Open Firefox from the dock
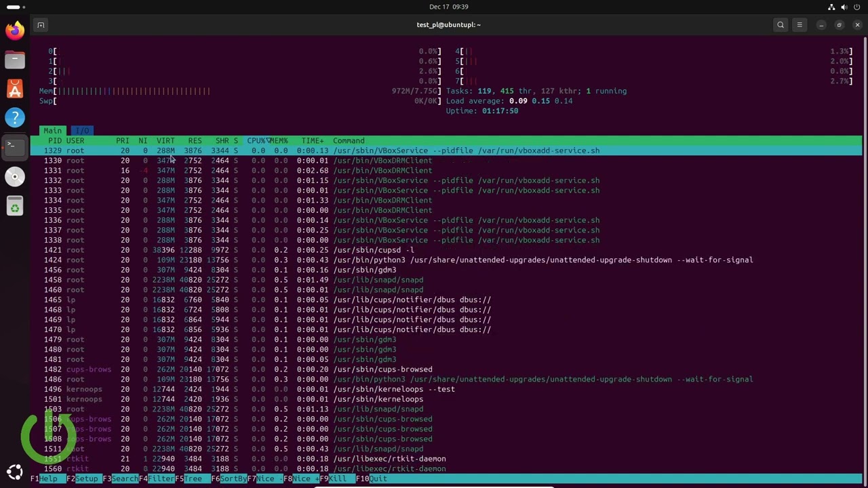 click(14, 30)
